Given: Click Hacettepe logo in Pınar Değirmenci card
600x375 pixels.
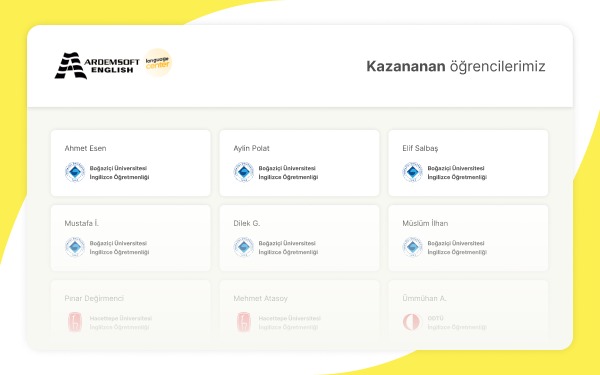Looking at the screenshot, I should (x=75, y=322).
